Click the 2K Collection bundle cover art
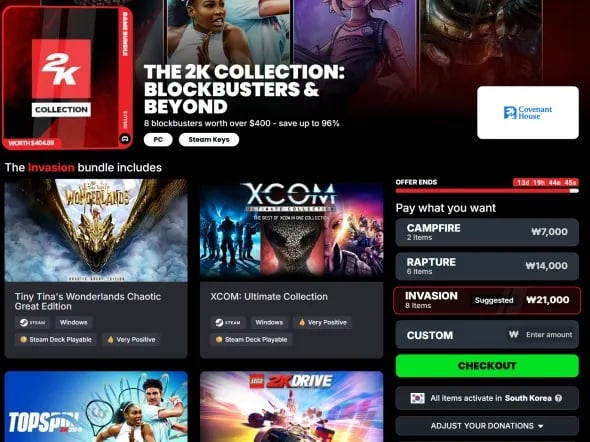The width and height of the screenshot is (590, 442). (x=67, y=77)
